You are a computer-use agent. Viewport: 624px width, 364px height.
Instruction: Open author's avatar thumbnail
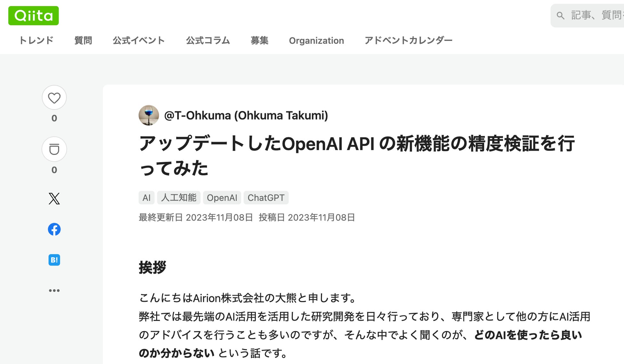[x=148, y=115]
